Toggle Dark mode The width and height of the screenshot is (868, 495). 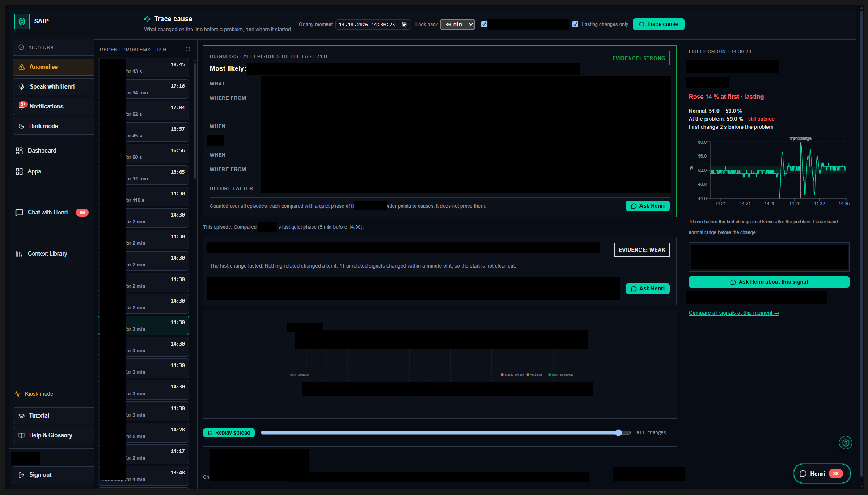(x=53, y=126)
